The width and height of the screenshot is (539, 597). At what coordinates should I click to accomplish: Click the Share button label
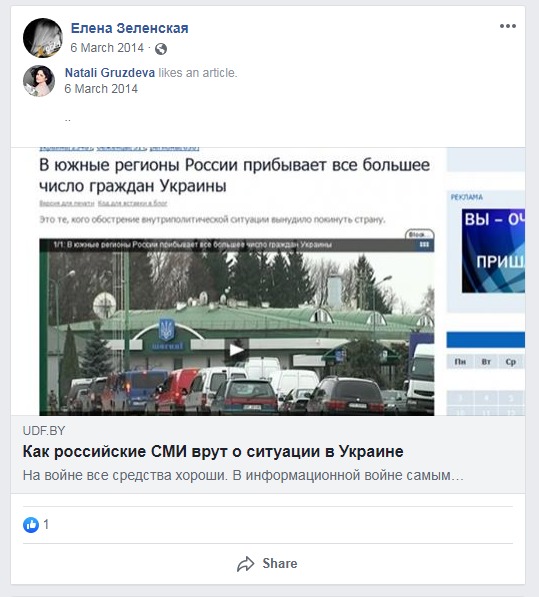[x=280, y=563]
